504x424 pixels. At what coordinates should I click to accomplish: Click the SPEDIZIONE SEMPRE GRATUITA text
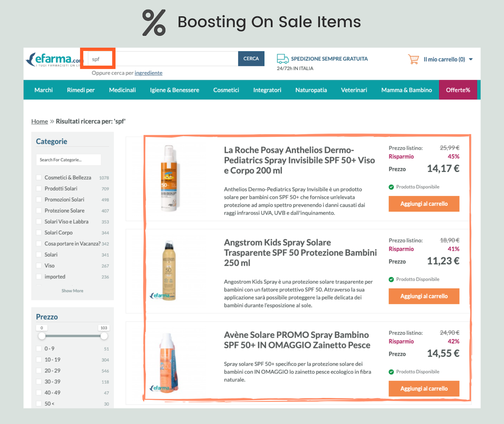pyautogui.click(x=330, y=59)
